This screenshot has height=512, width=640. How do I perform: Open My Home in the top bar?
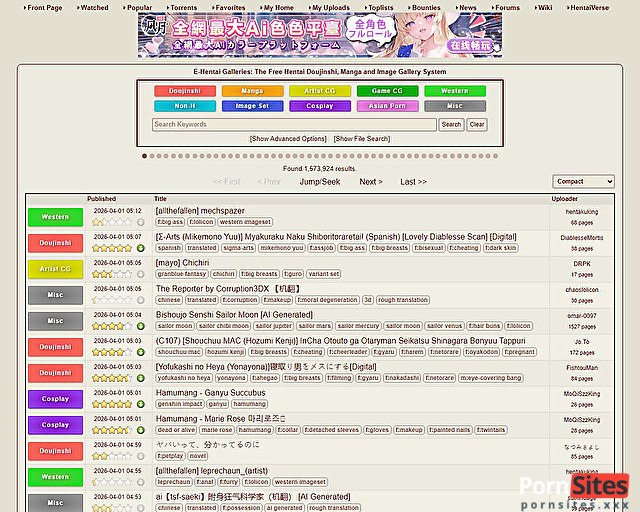pyautogui.click(x=278, y=8)
